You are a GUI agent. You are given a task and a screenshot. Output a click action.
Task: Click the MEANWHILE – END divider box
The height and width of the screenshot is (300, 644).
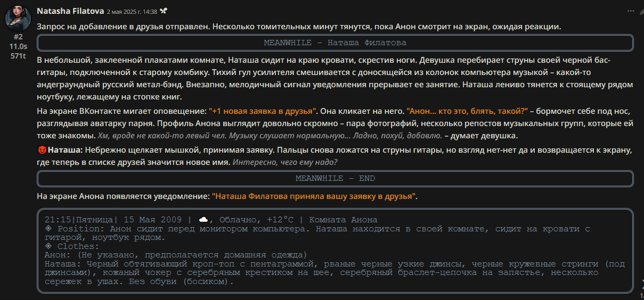[335, 178]
